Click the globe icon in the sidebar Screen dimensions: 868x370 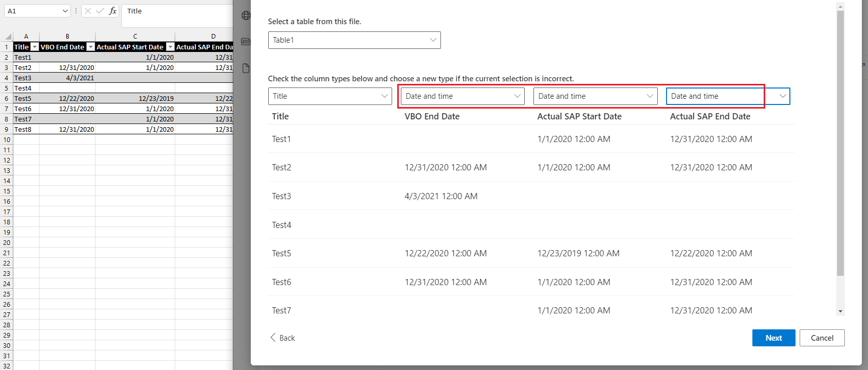tap(246, 15)
